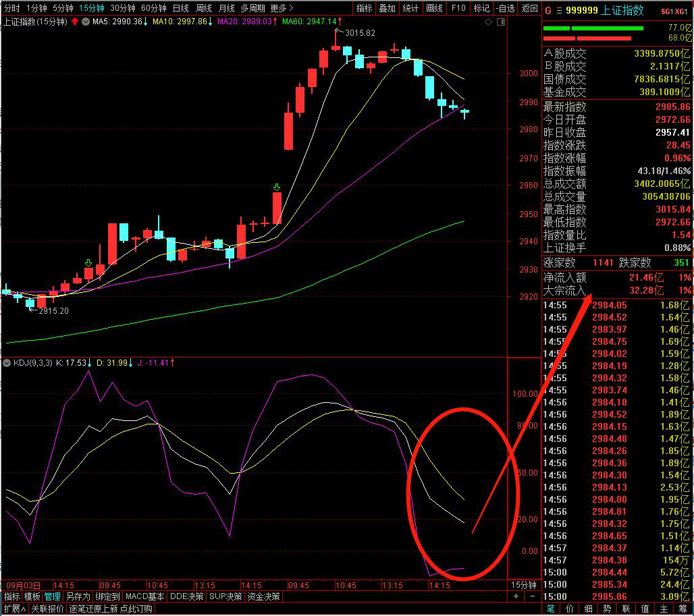Screen dimensions: 694x616
Task: Expand the 扩展 panel at the bottom
Action: click(x=14, y=609)
